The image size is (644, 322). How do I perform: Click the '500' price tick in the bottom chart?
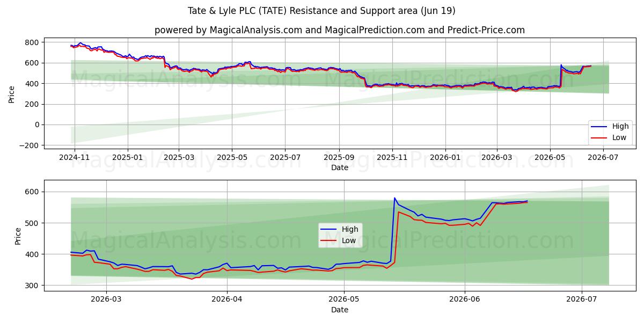(x=32, y=223)
